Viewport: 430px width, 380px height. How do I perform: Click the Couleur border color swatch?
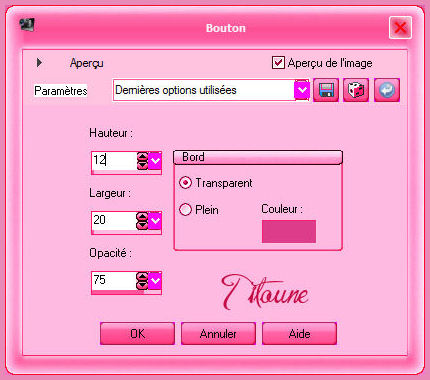pyautogui.click(x=289, y=231)
